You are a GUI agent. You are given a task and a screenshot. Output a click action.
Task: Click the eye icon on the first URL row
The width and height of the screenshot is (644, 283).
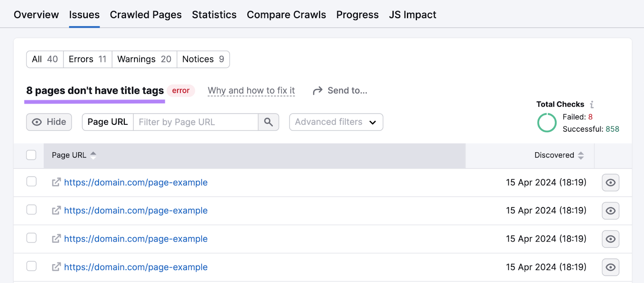[x=611, y=183]
